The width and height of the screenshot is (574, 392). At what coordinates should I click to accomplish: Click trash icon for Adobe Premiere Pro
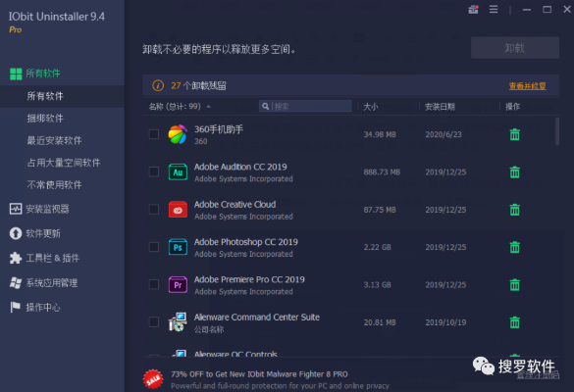point(515,284)
